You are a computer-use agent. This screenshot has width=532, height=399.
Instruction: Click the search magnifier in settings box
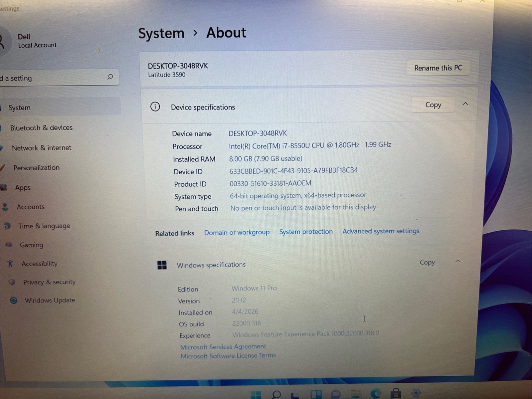tap(110, 77)
